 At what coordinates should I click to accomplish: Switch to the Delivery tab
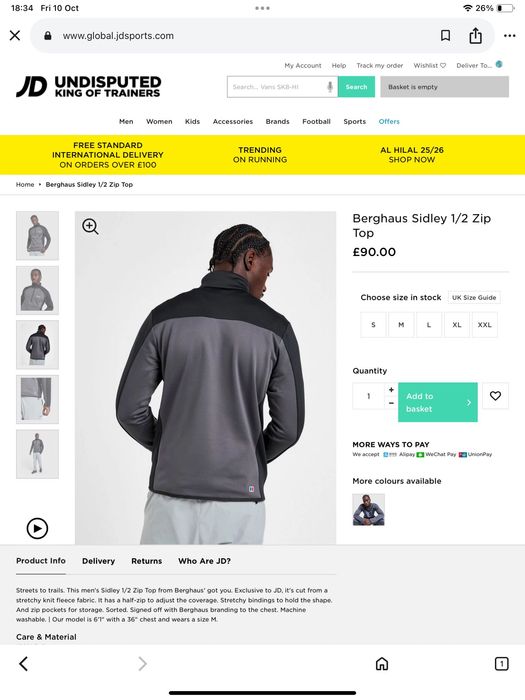(98, 561)
